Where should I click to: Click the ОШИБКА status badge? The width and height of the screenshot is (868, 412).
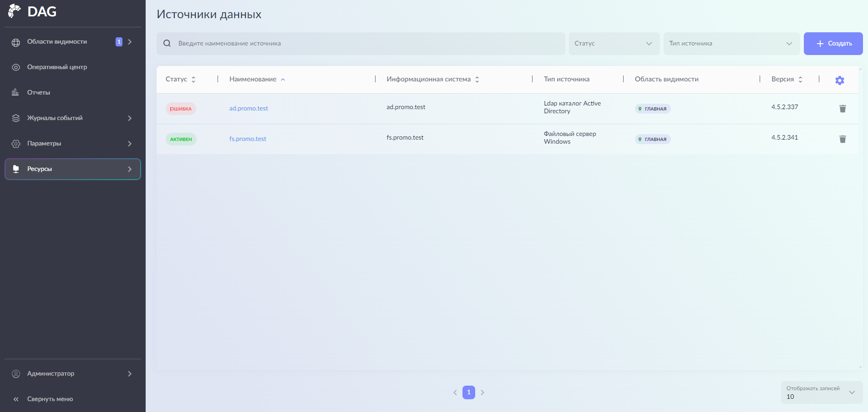tap(181, 109)
